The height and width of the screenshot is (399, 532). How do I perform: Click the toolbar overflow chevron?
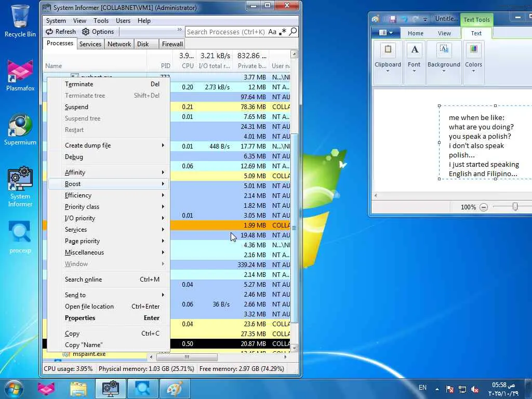tap(179, 30)
